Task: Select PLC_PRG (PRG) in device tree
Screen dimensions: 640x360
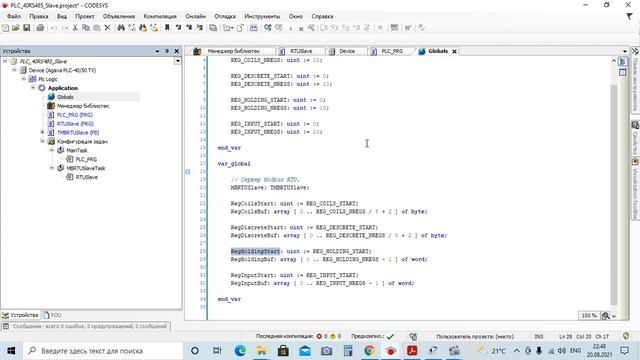Action: (x=74, y=115)
